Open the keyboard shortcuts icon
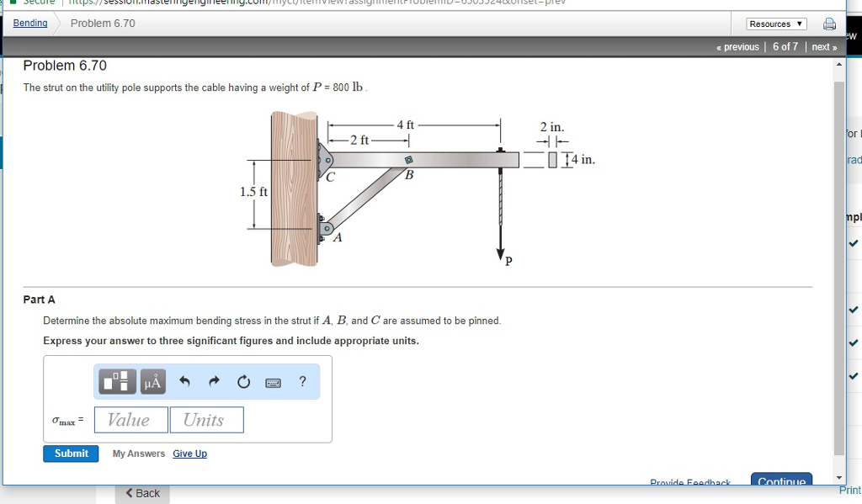 point(273,381)
